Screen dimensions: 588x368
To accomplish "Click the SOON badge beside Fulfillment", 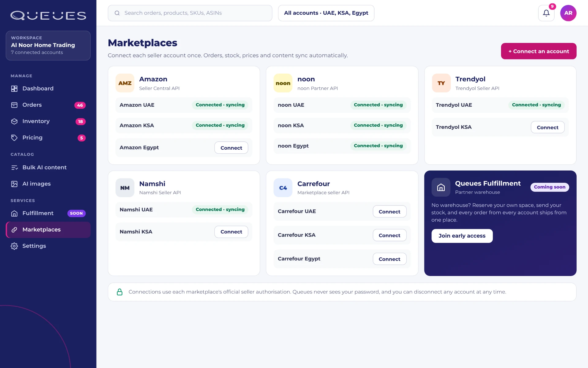I will (76, 213).
